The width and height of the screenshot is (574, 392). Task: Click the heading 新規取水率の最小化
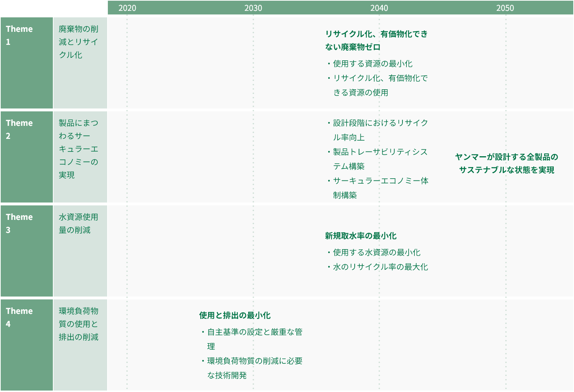pyautogui.click(x=360, y=236)
